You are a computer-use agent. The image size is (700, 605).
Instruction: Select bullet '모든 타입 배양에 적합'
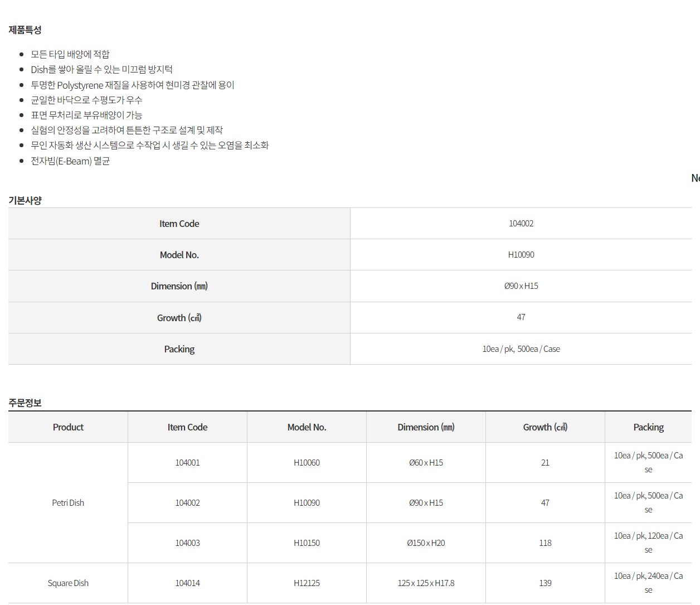pos(70,54)
